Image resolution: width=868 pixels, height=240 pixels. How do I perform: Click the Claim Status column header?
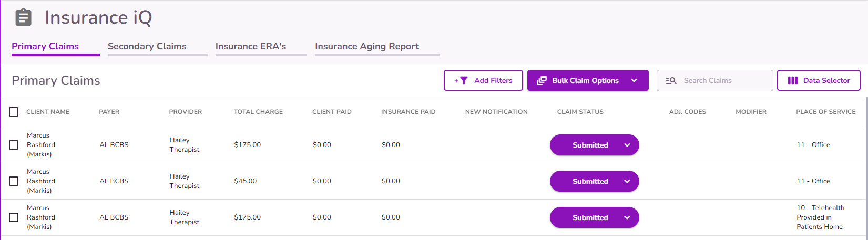(580, 112)
